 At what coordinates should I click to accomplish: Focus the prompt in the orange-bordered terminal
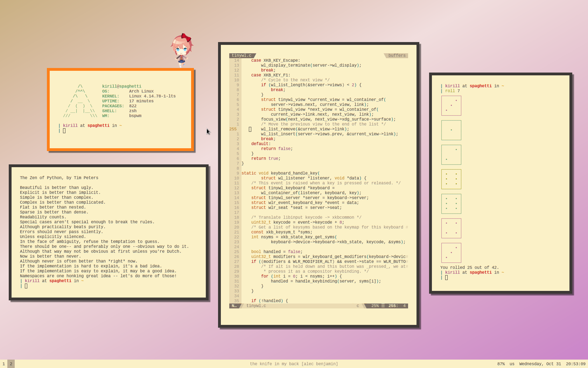64,131
